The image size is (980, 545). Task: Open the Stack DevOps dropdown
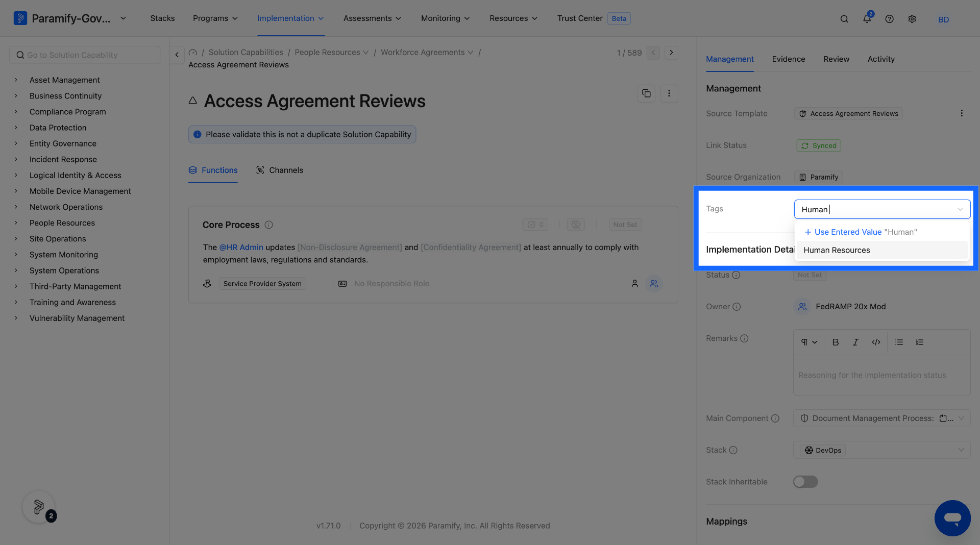tap(881, 450)
